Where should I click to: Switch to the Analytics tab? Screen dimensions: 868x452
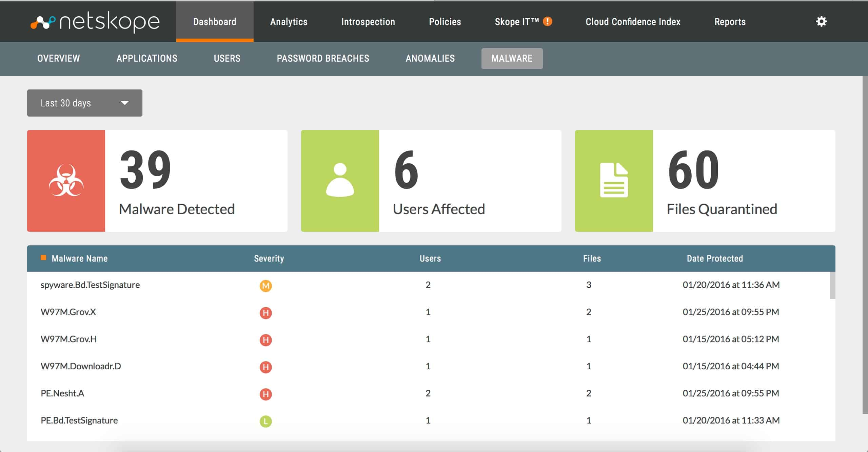(289, 22)
